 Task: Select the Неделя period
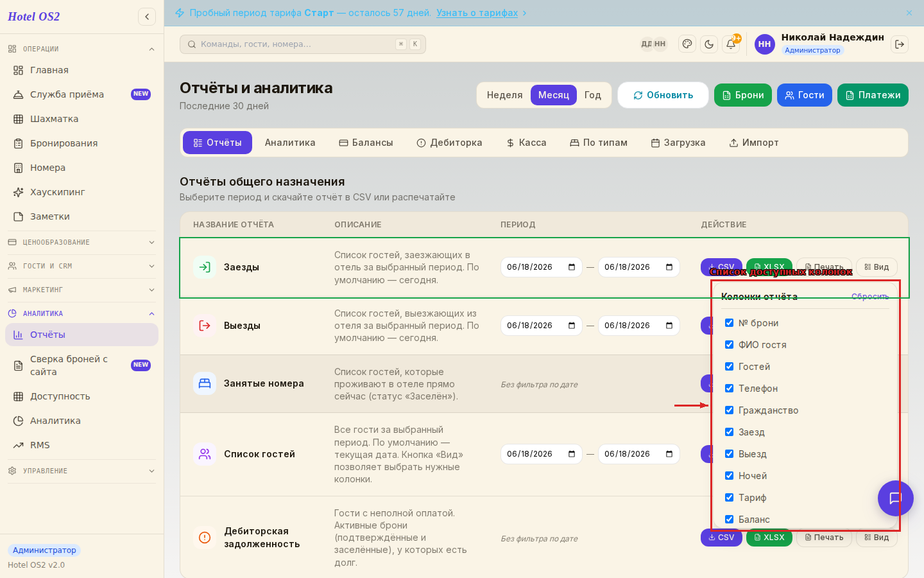504,95
